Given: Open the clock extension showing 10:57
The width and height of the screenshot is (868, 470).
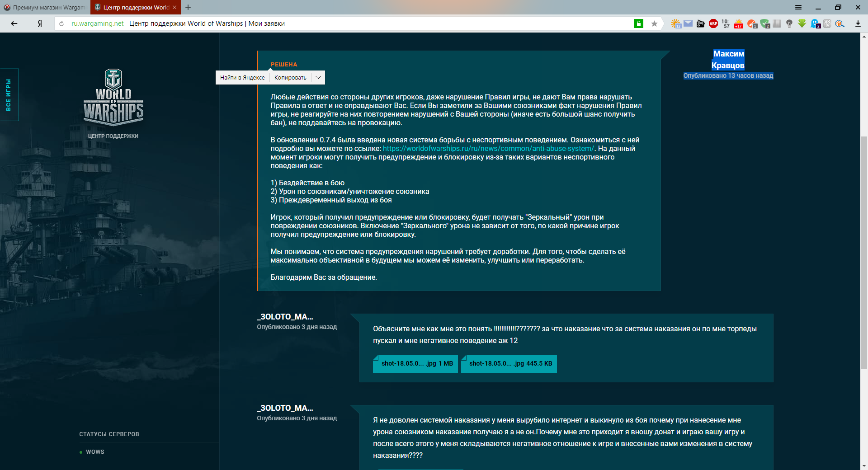Looking at the screenshot, I should [726, 23].
